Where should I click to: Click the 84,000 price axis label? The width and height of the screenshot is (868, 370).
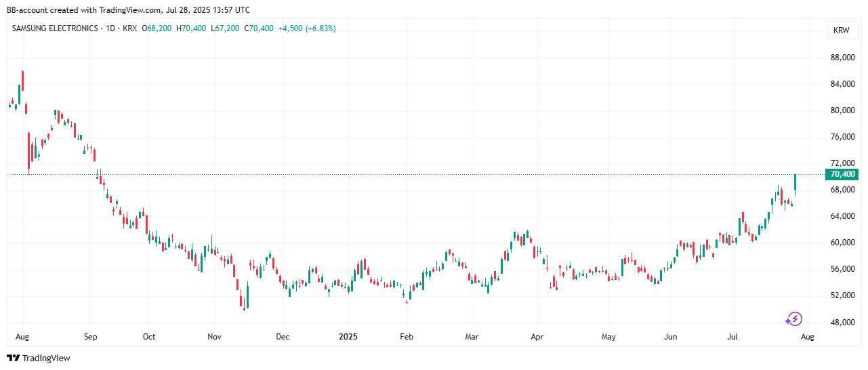tap(842, 84)
